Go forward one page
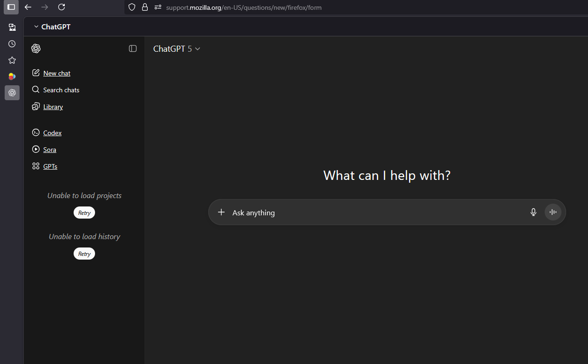 point(45,7)
